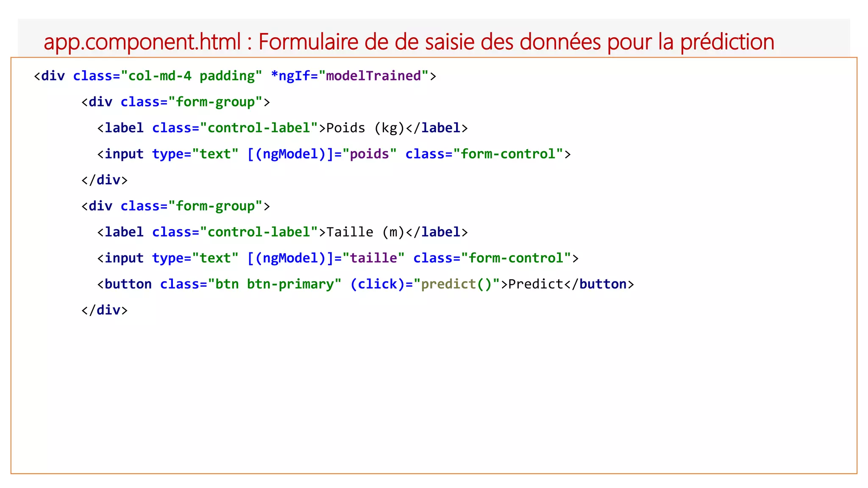The image size is (868, 488).
Task: Click the slide title 'app.component.html : Formulaire de de saisie'
Action: click(409, 42)
